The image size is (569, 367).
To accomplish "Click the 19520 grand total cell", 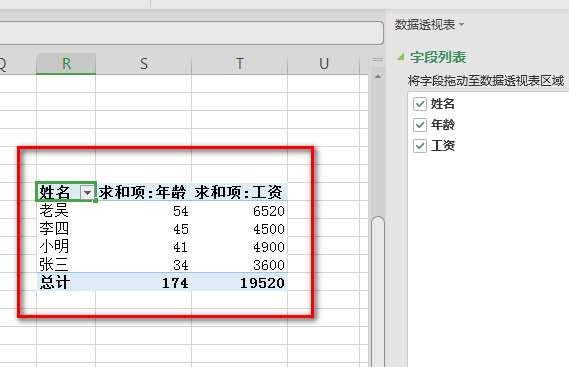I will coord(240,282).
